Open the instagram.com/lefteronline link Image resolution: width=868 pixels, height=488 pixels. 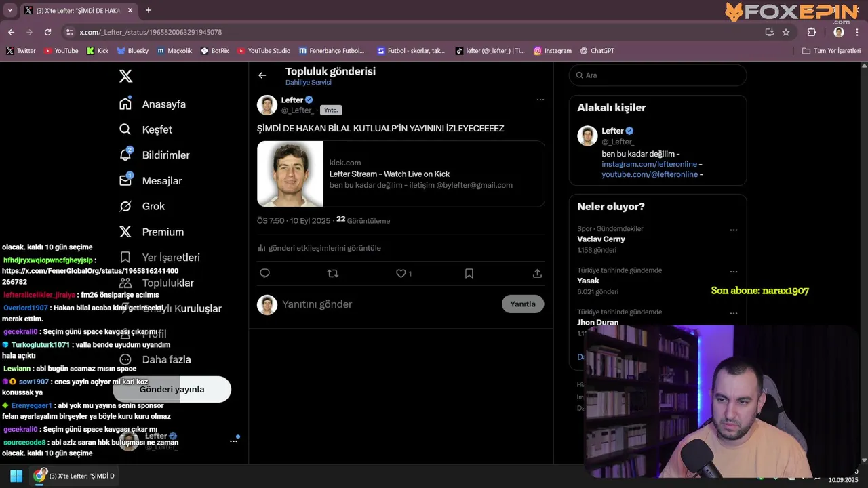click(650, 164)
